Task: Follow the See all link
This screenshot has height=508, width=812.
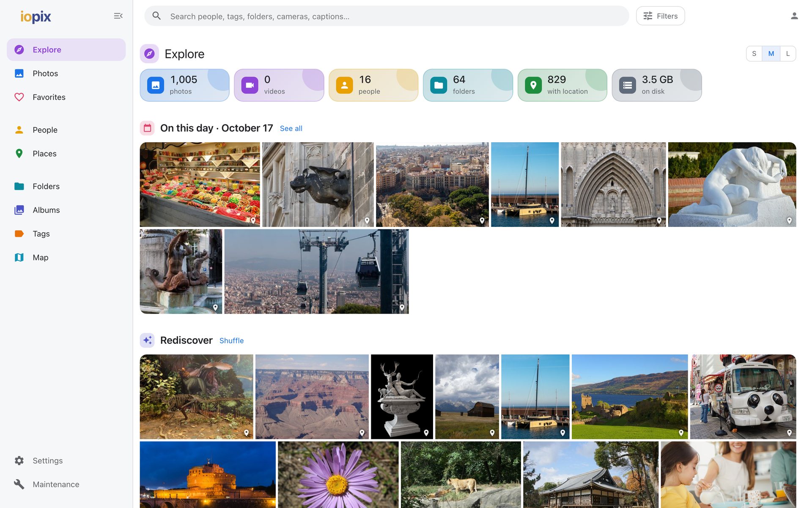Action: pos(291,128)
